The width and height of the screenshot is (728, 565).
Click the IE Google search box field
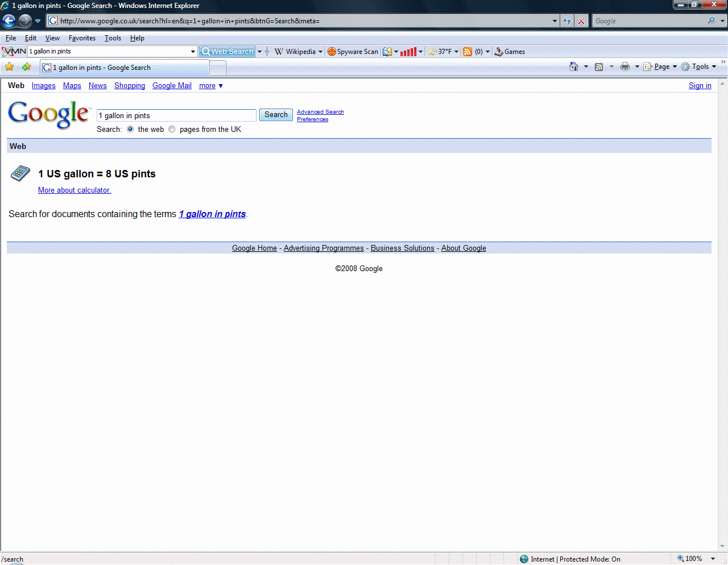pos(648,21)
